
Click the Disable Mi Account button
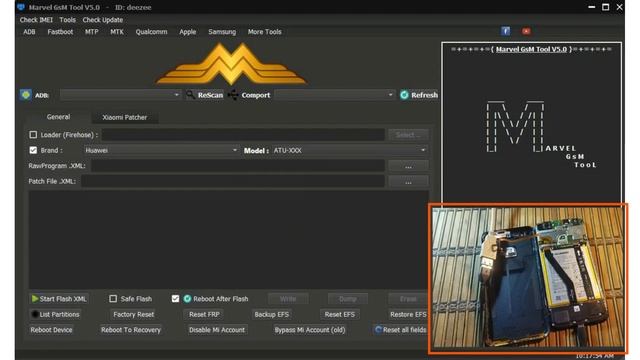pyautogui.click(x=217, y=330)
